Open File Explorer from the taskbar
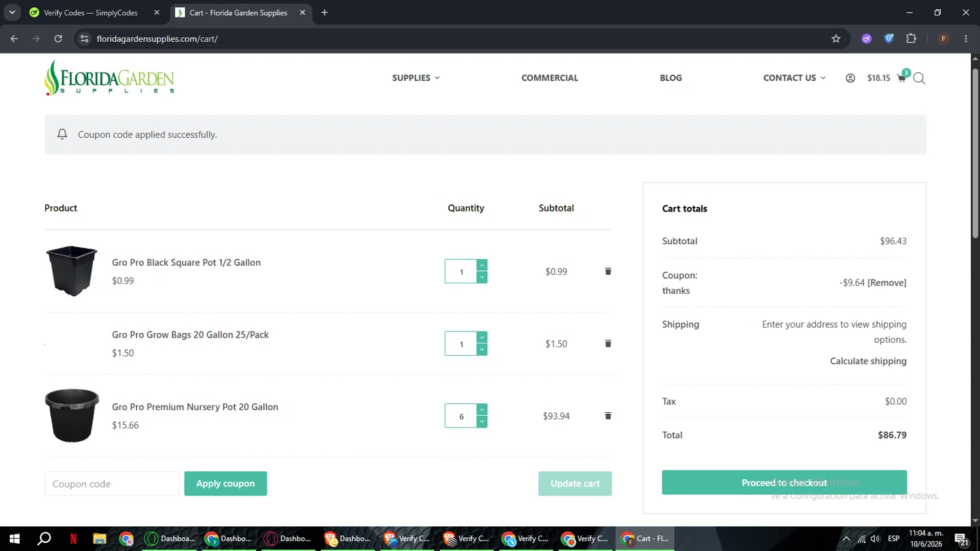Image resolution: width=980 pixels, height=551 pixels. point(99,539)
